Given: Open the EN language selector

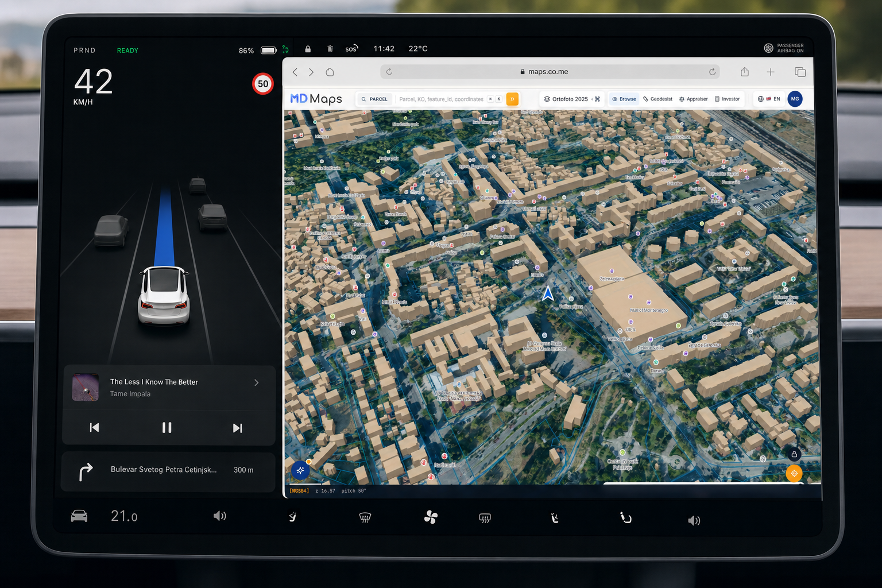Looking at the screenshot, I should coord(769,99).
